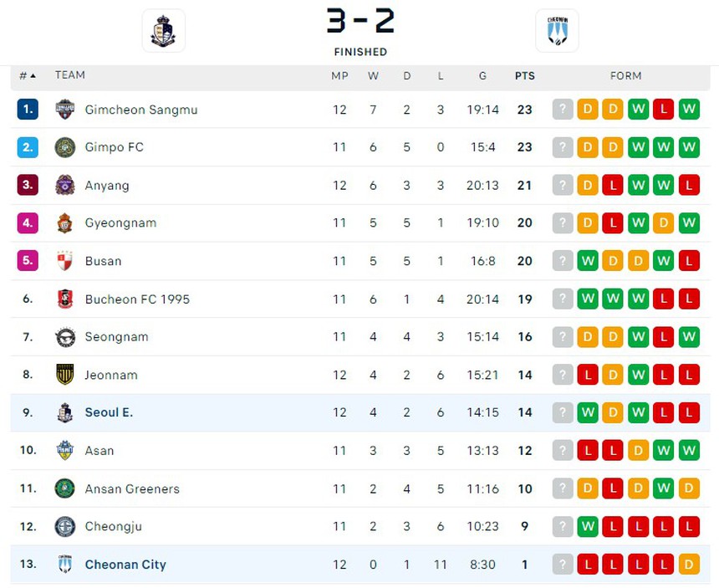Click the Bucheon FC 1995 club logo
The height and width of the screenshot is (588, 719).
pos(65,299)
